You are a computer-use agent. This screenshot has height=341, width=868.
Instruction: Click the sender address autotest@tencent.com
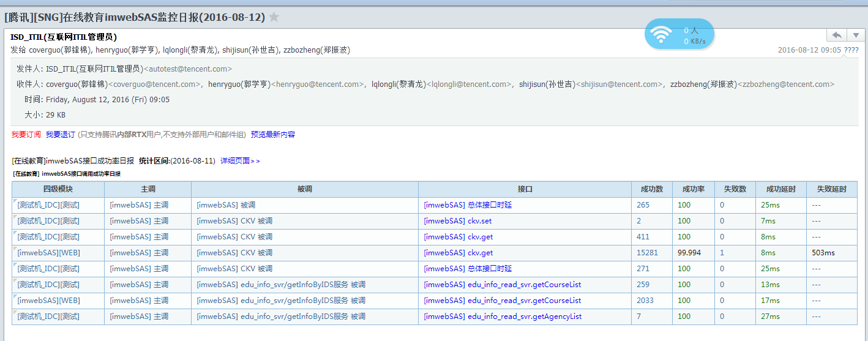pyautogui.click(x=188, y=69)
